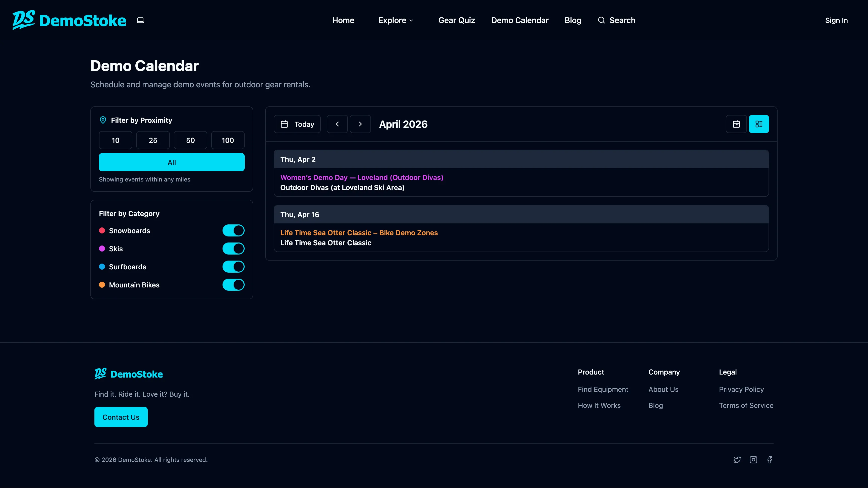
Task: Click the location pin icon beside Filter by Proximity
Action: (103, 120)
